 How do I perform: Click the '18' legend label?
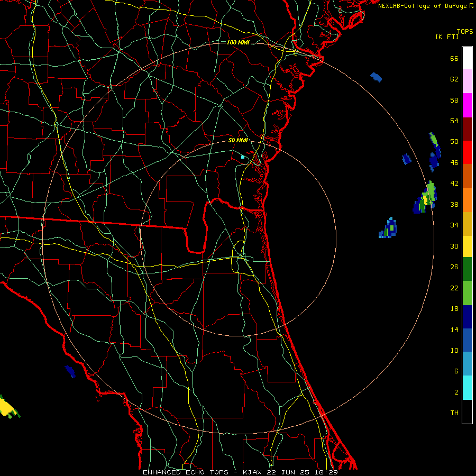[454, 309]
